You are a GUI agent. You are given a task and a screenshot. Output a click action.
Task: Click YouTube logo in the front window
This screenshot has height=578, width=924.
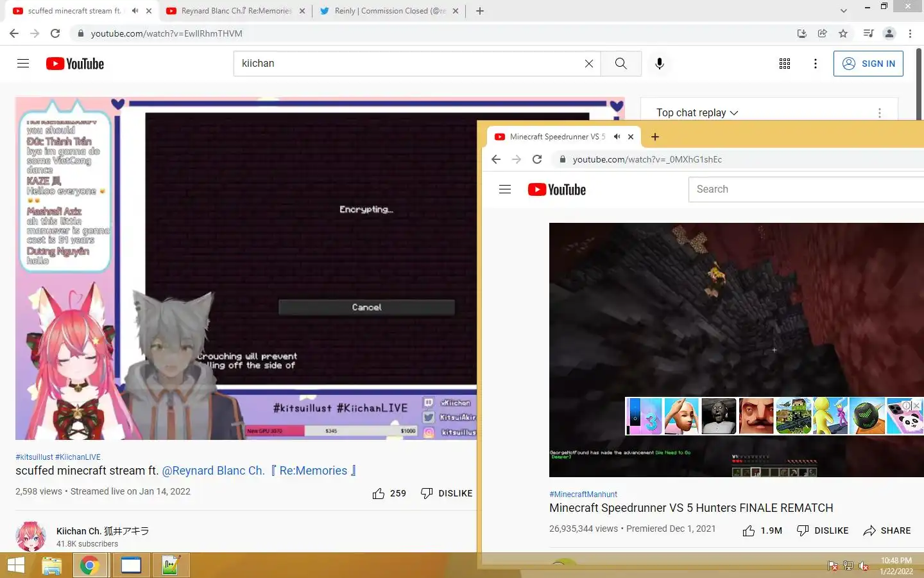click(x=557, y=189)
